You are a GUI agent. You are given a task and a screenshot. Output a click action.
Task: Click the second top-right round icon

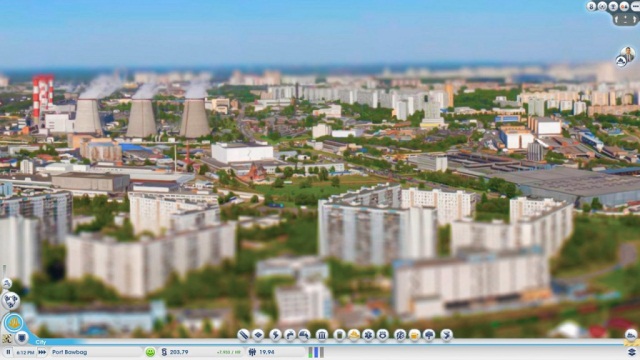pyautogui.click(x=602, y=6)
